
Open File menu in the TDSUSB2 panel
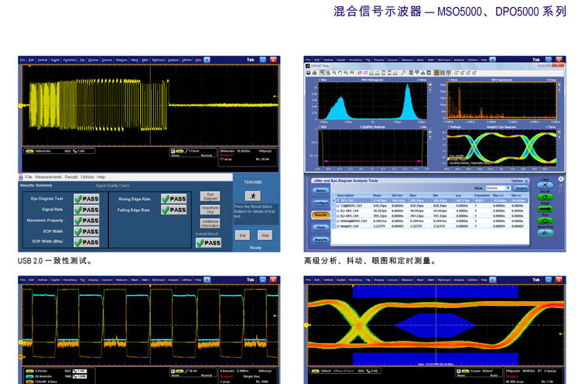tap(29, 177)
